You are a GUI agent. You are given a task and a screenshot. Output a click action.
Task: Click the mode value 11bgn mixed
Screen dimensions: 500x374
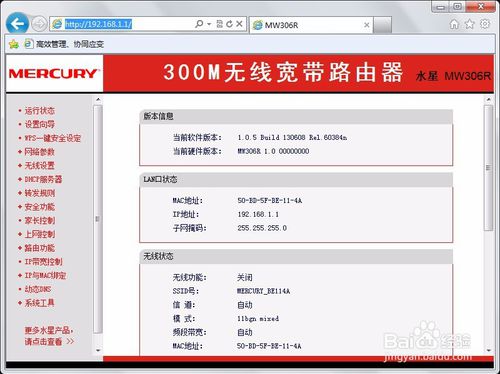(x=258, y=319)
